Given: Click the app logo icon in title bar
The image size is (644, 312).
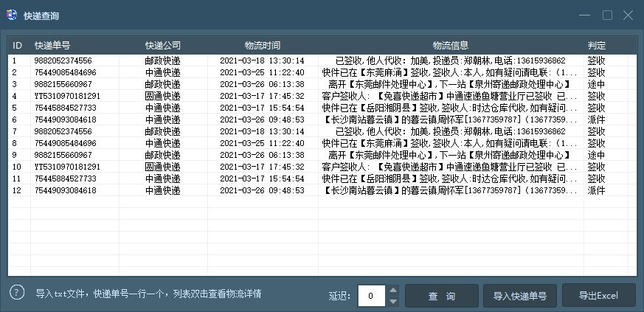Looking at the screenshot, I should click(x=12, y=15).
